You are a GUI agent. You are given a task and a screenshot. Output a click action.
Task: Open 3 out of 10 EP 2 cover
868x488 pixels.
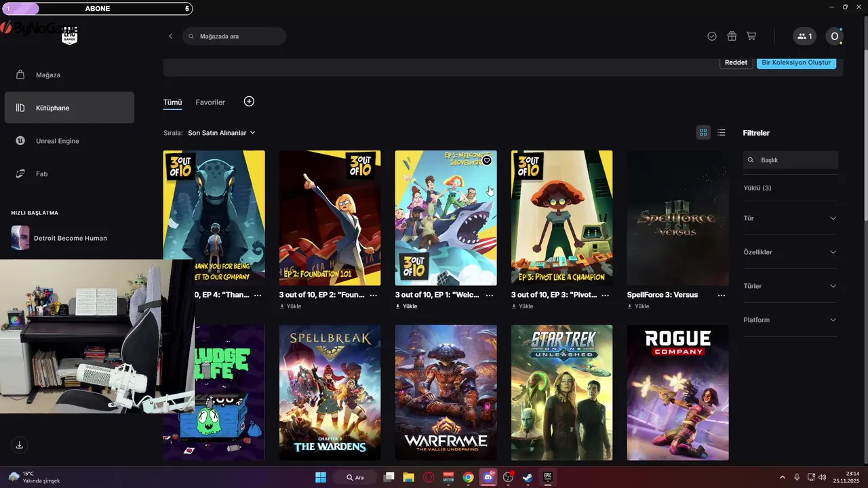pyautogui.click(x=330, y=218)
